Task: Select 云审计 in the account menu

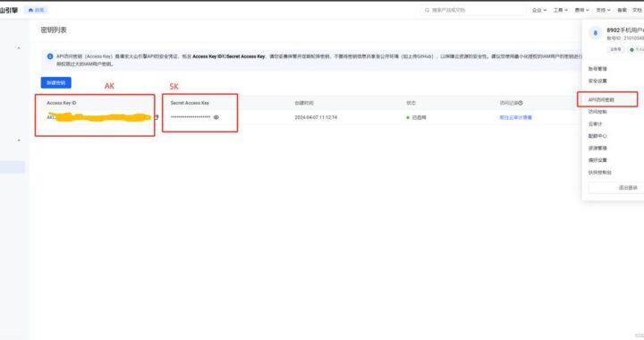Action: pyautogui.click(x=595, y=123)
